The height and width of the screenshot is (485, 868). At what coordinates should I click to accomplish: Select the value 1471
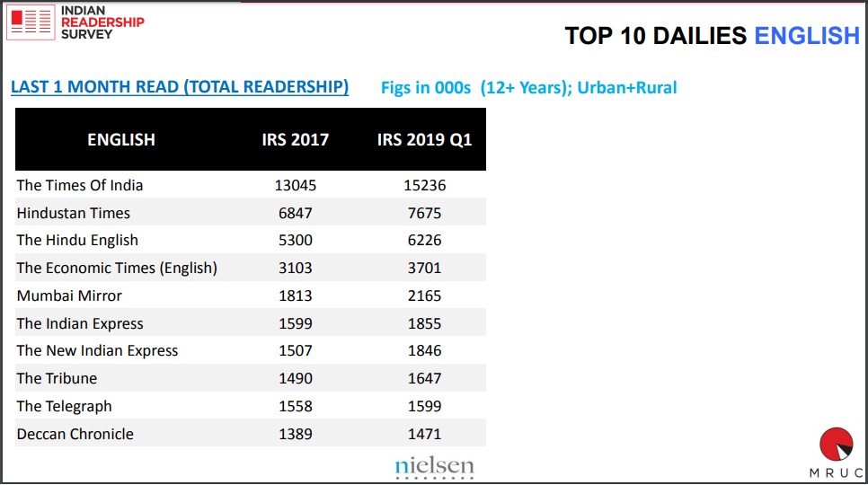click(x=425, y=434)
